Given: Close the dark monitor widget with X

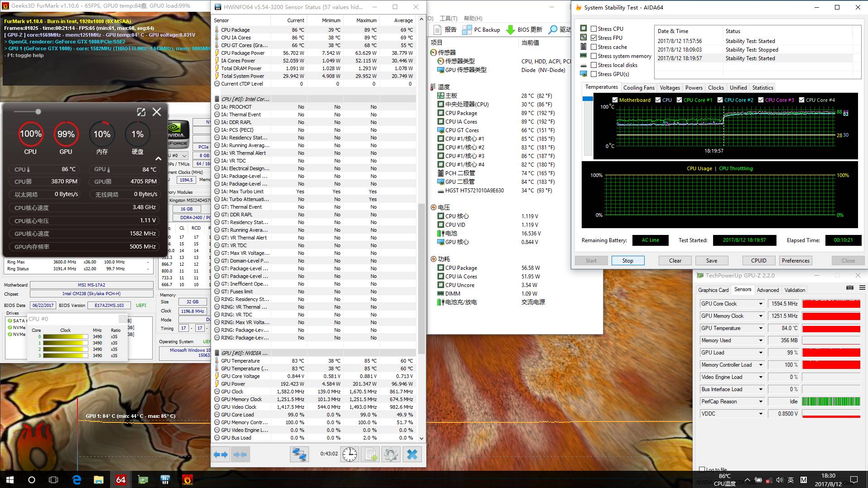Looking at the screenshot, I should tap(157, 112).
